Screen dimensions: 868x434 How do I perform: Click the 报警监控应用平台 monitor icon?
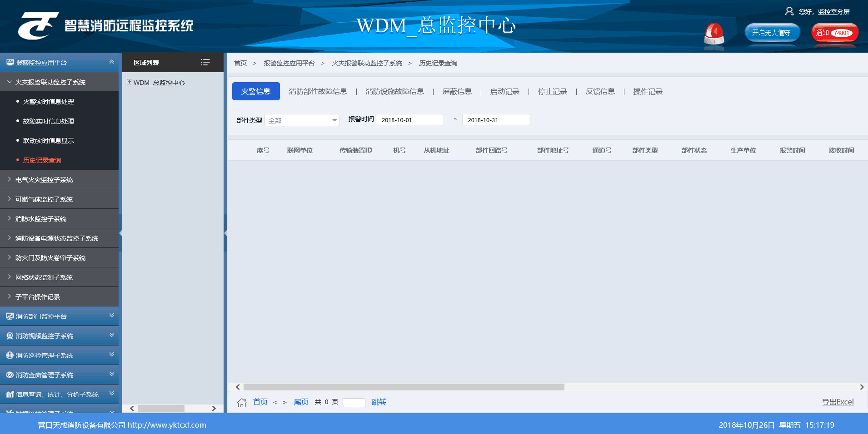[x=10, y=63]
